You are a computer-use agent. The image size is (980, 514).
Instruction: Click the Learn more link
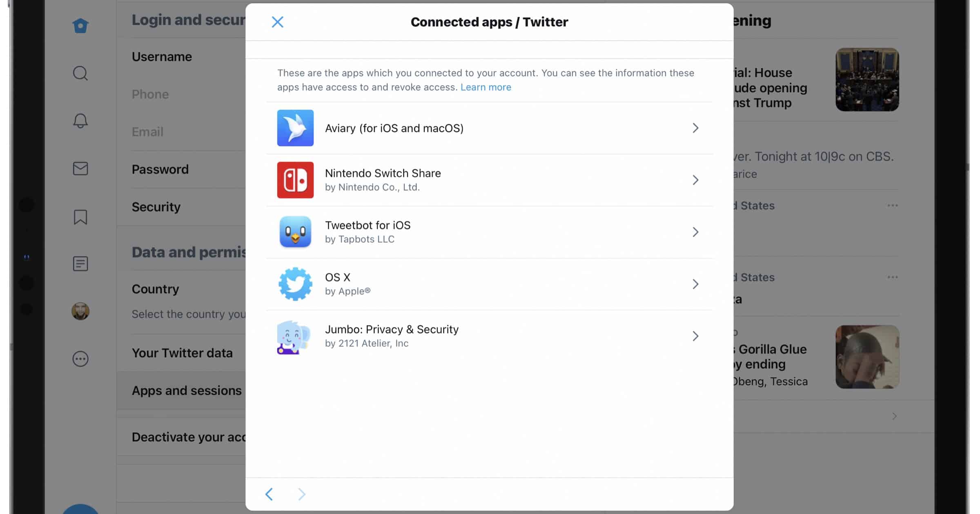click(x=486, y=87)
